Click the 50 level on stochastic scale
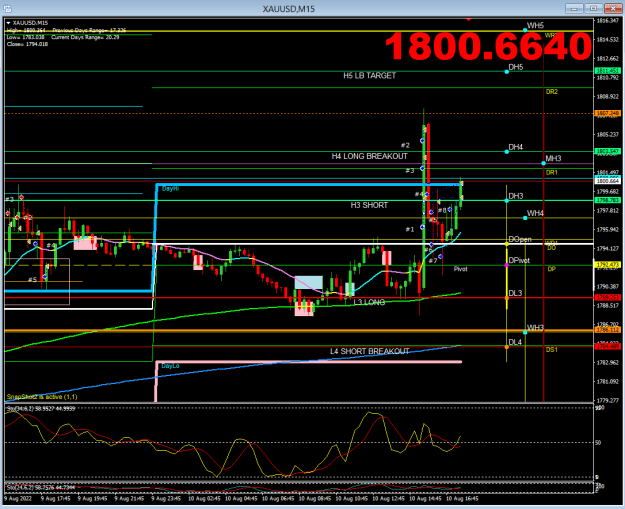 (598, 442)
